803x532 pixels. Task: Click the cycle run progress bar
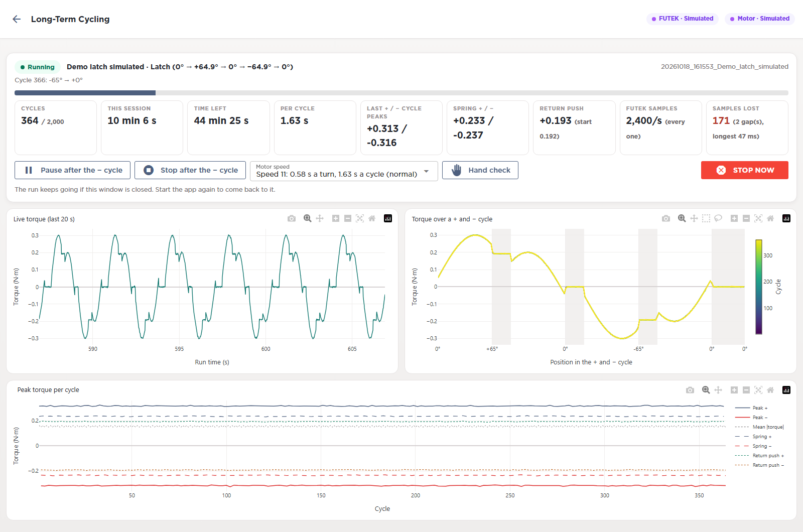pyautogui.click(x=401, y=93)
